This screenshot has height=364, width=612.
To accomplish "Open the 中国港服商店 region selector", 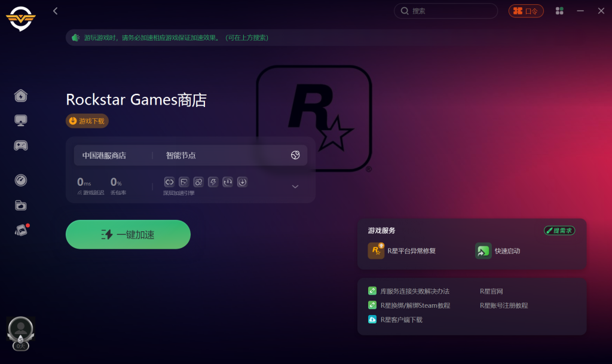I will [104, 155].
